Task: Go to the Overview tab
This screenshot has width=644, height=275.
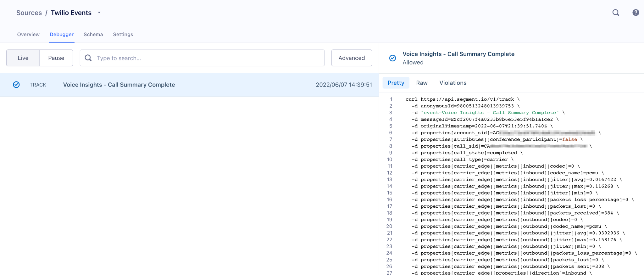Action: point(28,34)
